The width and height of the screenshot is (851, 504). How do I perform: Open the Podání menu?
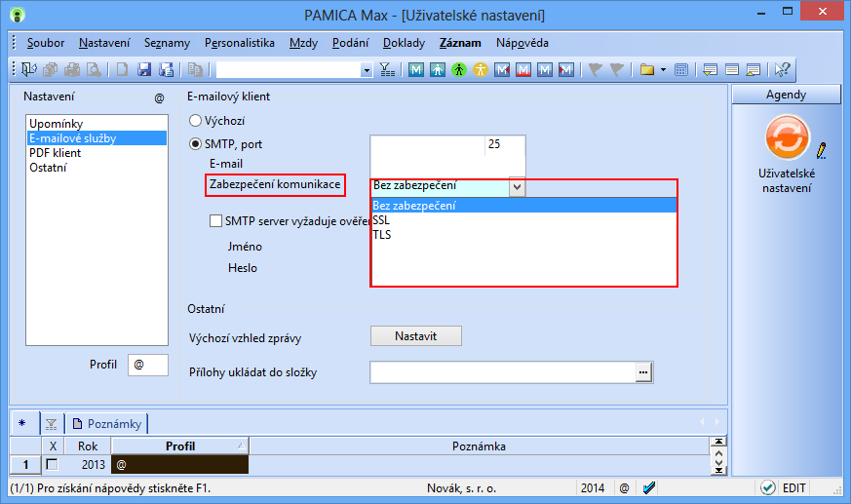click(351, 43)
